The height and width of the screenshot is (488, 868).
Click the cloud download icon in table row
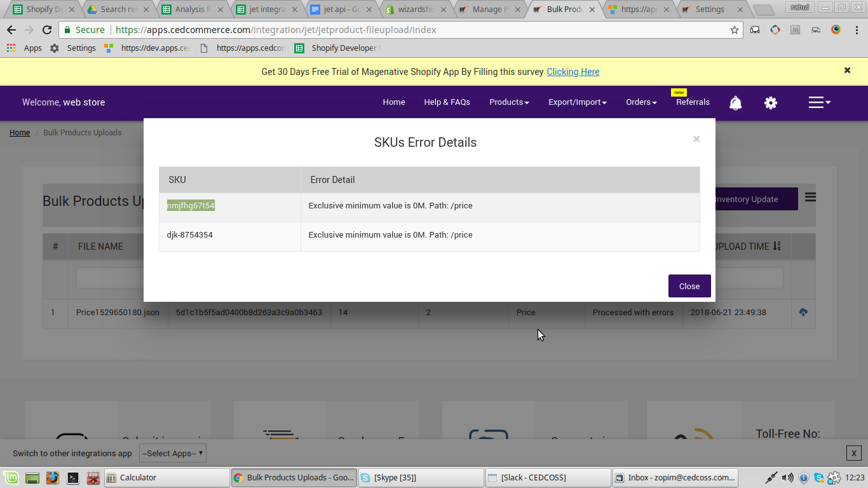[x=803, y=312]
